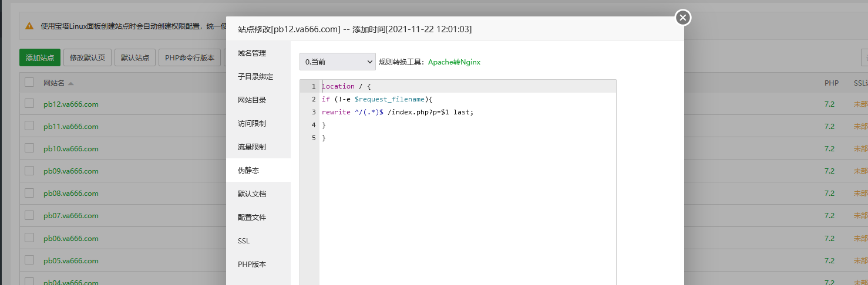Open site link pb10.va666.com

click(x=70, y=149)
